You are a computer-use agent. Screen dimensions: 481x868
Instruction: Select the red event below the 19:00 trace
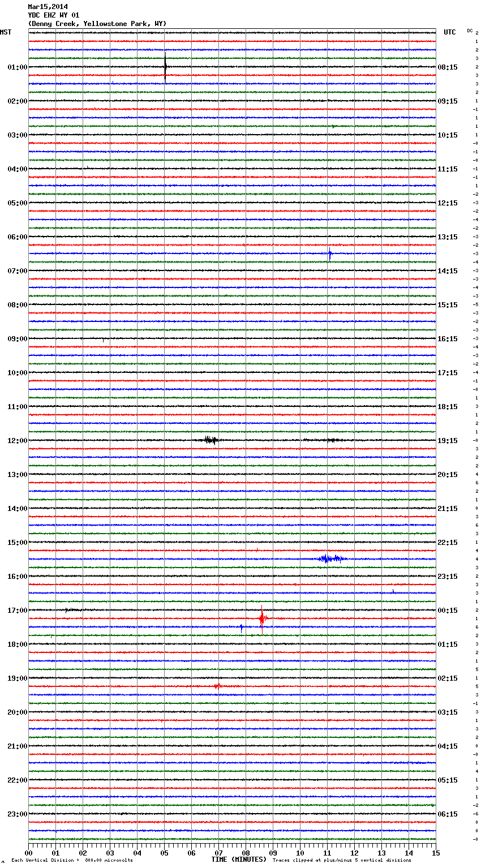click(217, 686)
